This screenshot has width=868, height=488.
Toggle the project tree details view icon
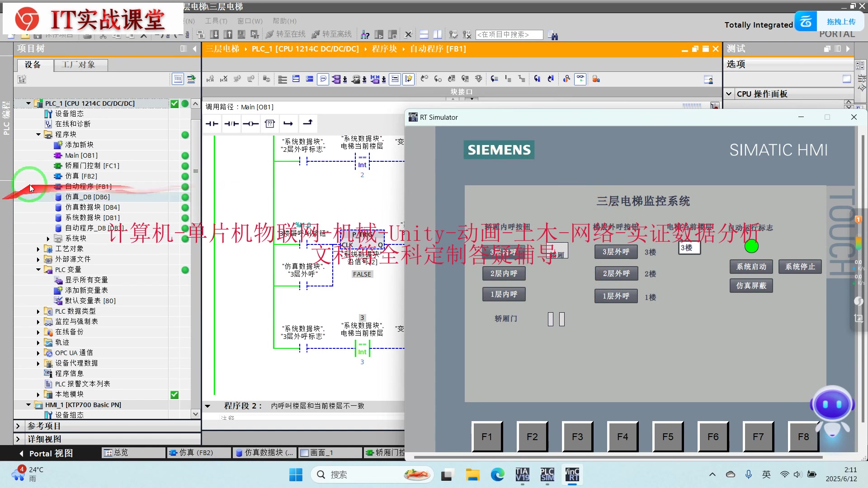(178, 79)
